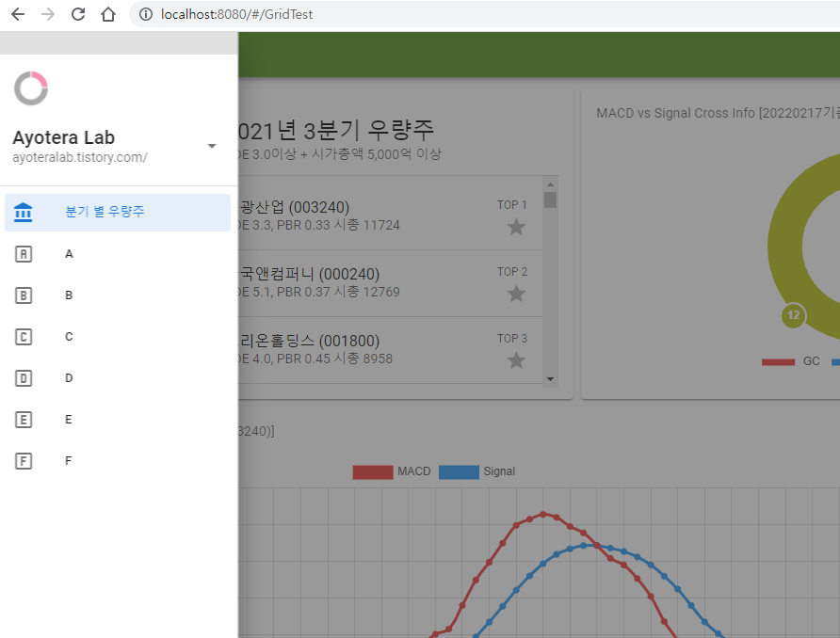Click the stock list scroll-down arrow
This screenshot has height=638, width=840.
coord(552,379)
